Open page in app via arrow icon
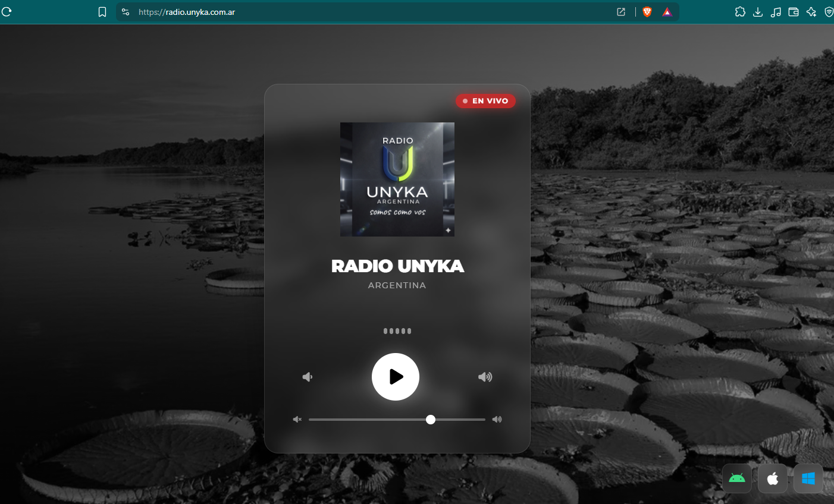The width and height of the screenshot is (834, 504). (621, 12)
